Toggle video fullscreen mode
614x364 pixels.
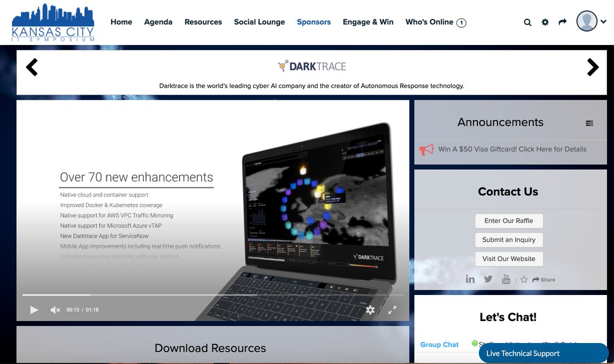click(392, 310)
